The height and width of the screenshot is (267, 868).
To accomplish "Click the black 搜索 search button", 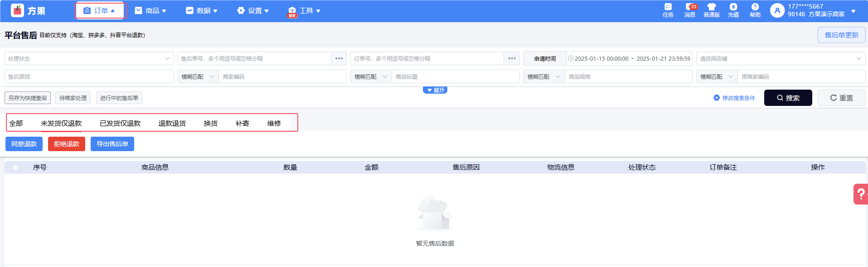I will (788, 98).
